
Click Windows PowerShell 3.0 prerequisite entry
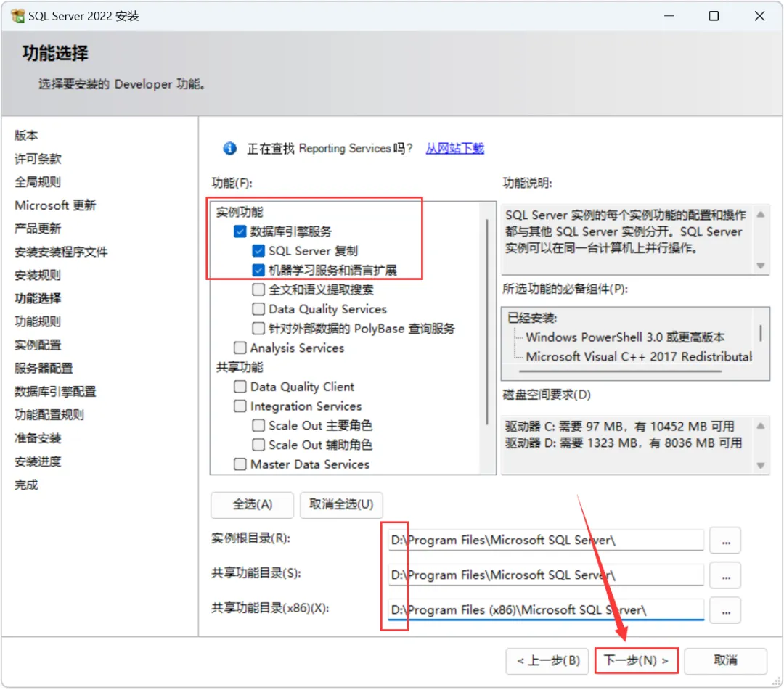click(626, 338)
